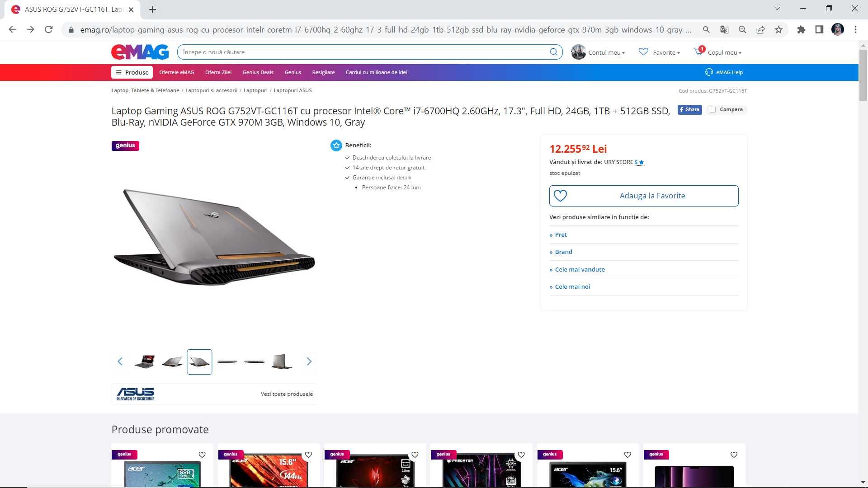Close the ASUS ROG browser tab

131,9
